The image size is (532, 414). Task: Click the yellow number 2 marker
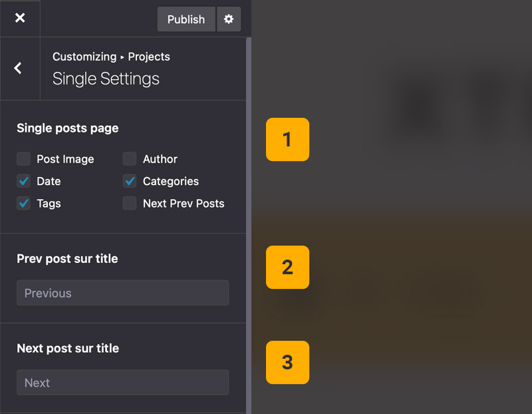point(287,267)
